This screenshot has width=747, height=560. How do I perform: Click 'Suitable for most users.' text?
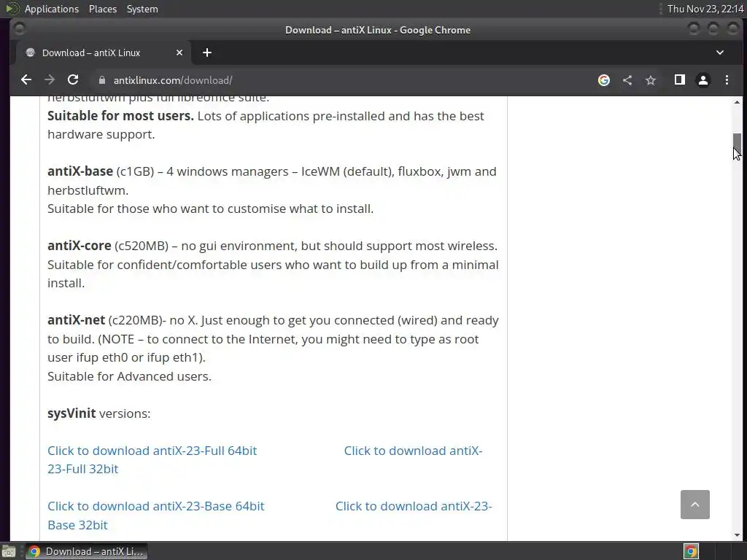click(120, 116)
